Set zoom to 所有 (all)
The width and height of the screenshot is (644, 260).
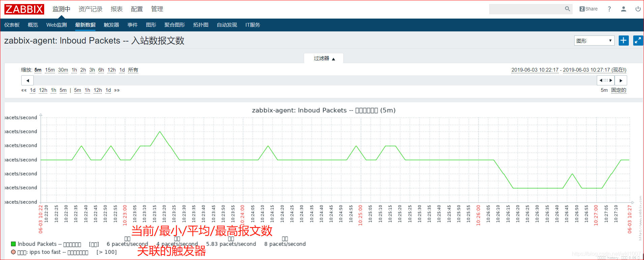[x=133, y=70]
